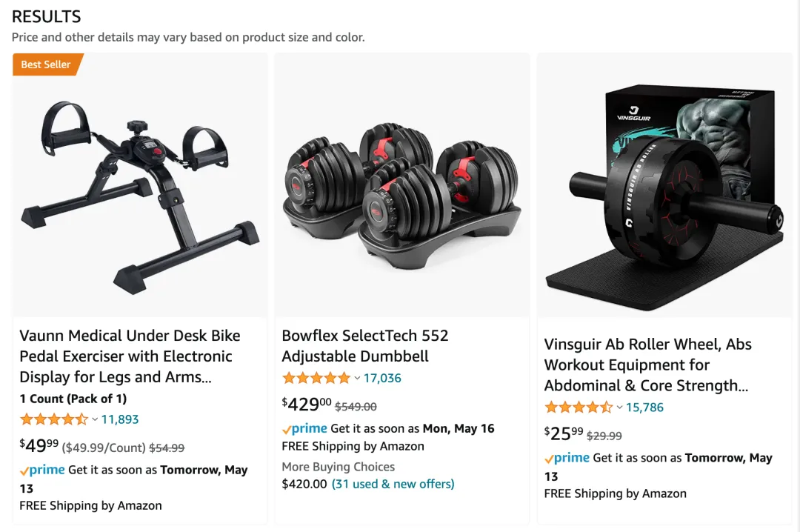Click the Bowflex dumbbell star rating icons

click(316, 379)
